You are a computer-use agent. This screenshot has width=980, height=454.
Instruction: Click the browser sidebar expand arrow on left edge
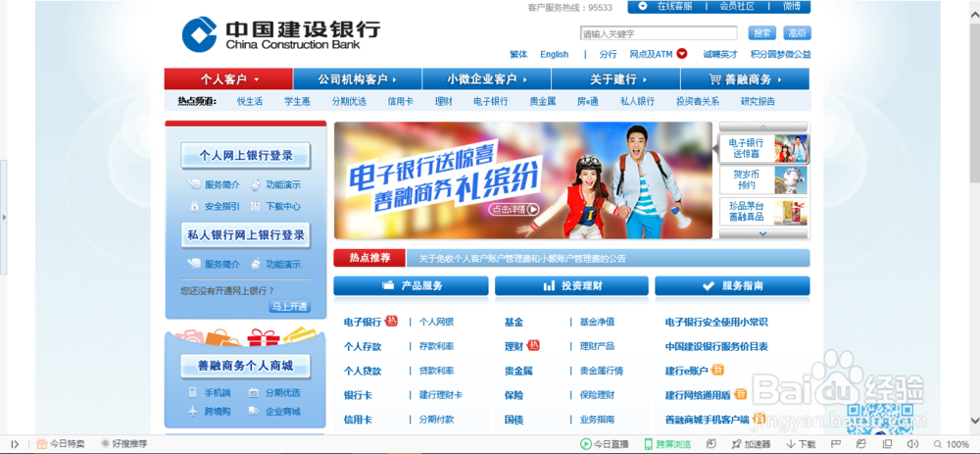click(4, 217)
